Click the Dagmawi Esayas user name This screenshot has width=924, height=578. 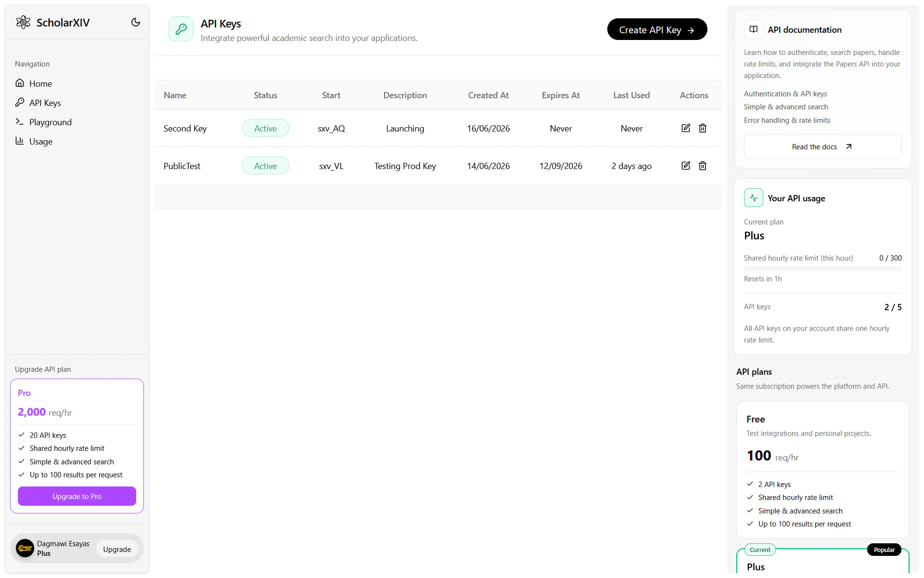(x=63, y=543)
